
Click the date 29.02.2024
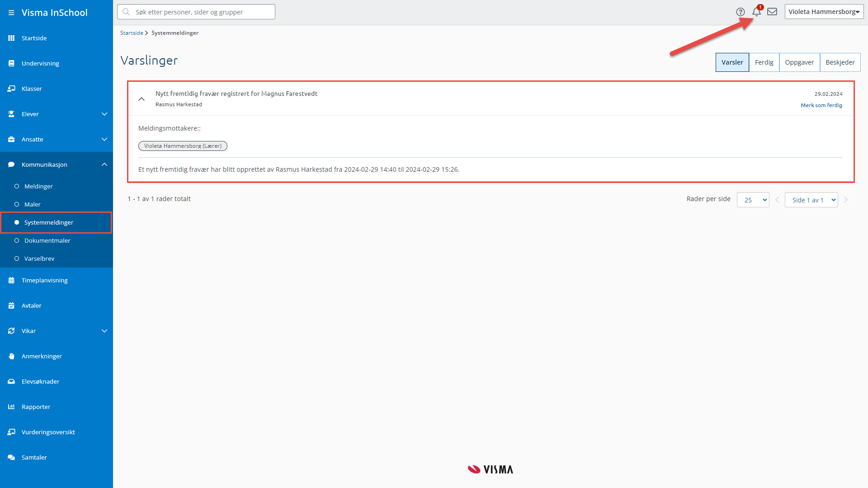[x=829, y=94]
